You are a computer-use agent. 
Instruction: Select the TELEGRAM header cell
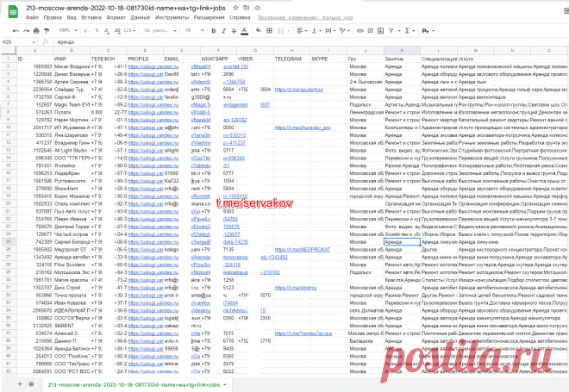(x=291, y=59)
